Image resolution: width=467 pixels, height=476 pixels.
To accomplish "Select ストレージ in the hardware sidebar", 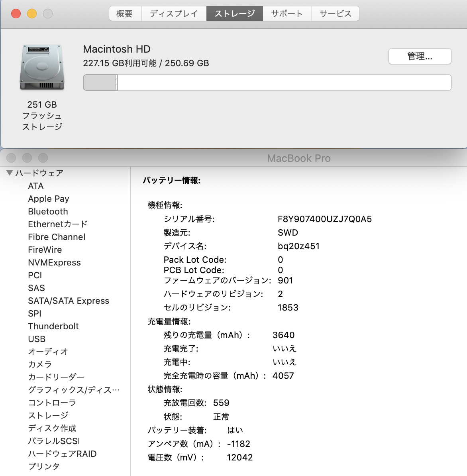I will click(48, 415).
